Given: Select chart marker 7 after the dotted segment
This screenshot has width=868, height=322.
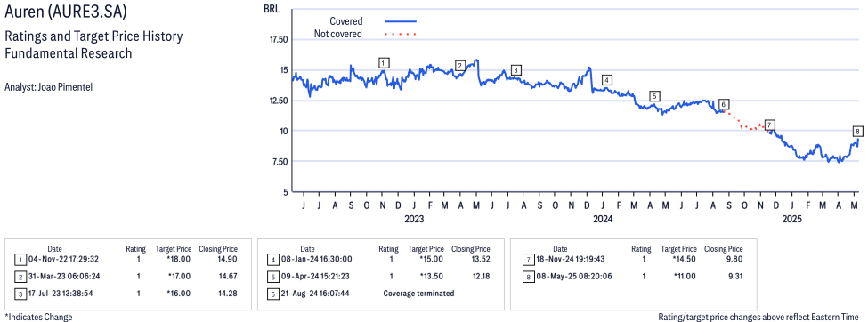Looking at the screenshot, I should pyautogui.click(x=769, y=125).
